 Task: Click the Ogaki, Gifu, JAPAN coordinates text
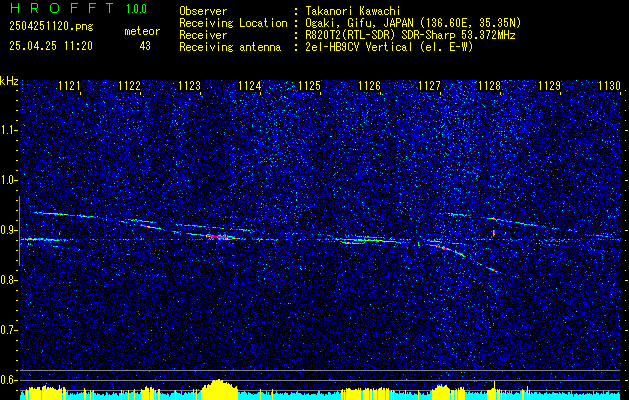(x=413, y=23)
